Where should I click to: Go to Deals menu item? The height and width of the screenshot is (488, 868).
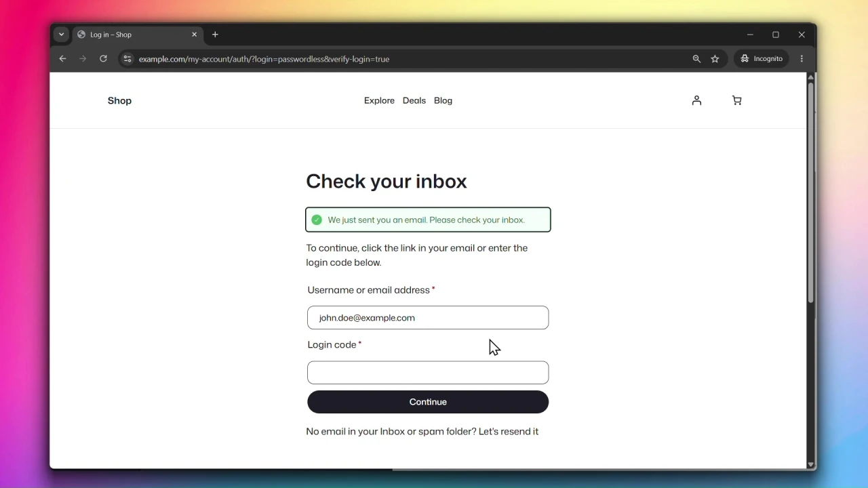(x=414, y=100)
